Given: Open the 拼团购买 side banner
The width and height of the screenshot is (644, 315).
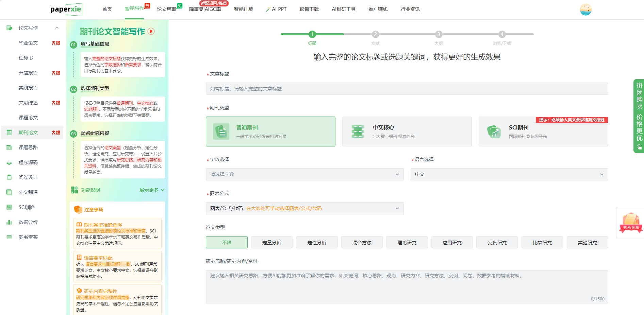Looking at the screenshot, I should (x=639, y=116).
